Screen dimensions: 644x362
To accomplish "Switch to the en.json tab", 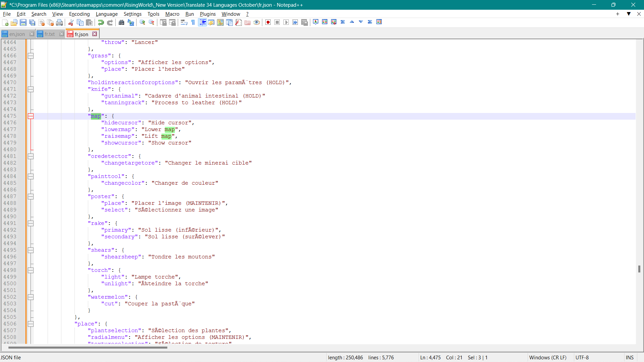I will [x=17, y=34].
